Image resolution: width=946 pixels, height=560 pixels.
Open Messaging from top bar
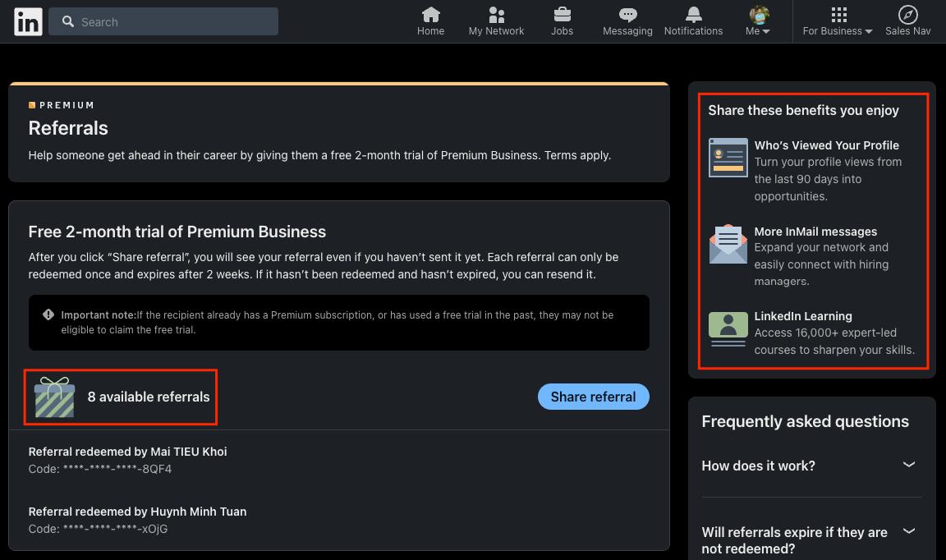click(x=627, y=21)
